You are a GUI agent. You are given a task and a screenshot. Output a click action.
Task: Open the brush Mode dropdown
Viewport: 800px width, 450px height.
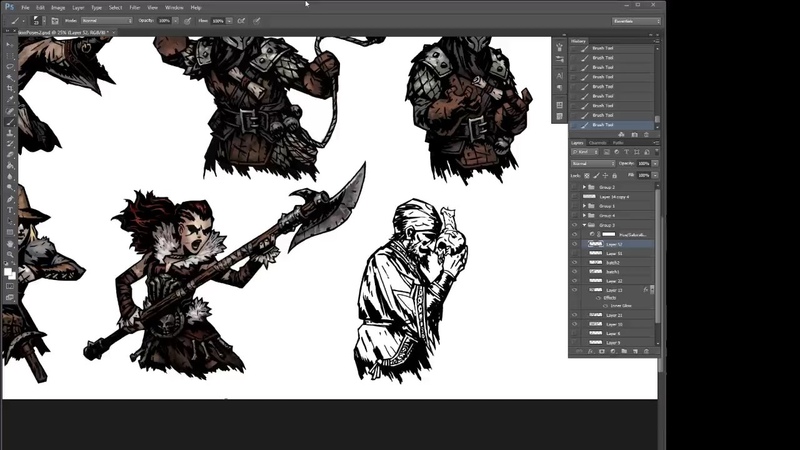tap(107, 21)
